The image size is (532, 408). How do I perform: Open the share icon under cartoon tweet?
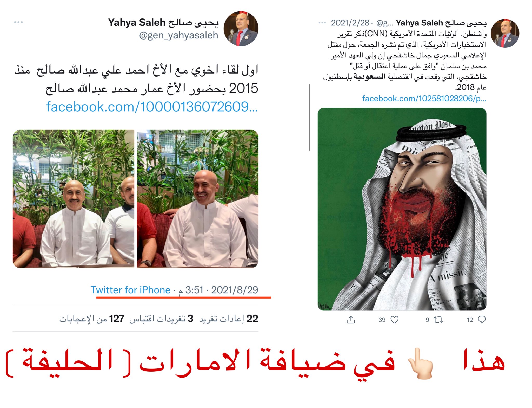point(351,320)
